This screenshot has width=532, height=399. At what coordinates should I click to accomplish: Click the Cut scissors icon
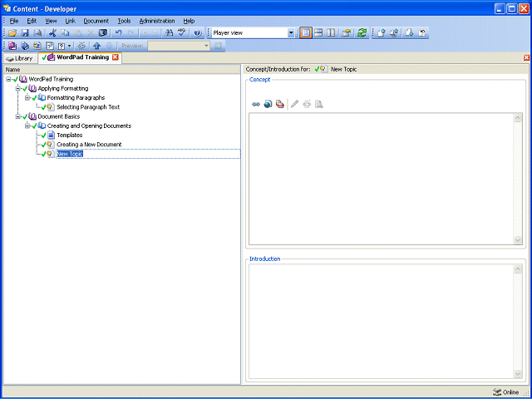pos(52,33)
